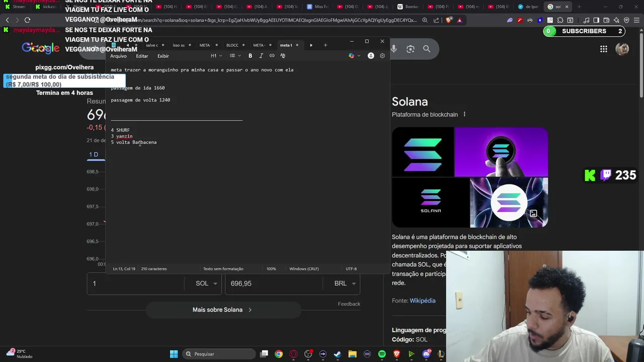
Task: Click 'Mais sobre Solana' button
Action: 223,310
